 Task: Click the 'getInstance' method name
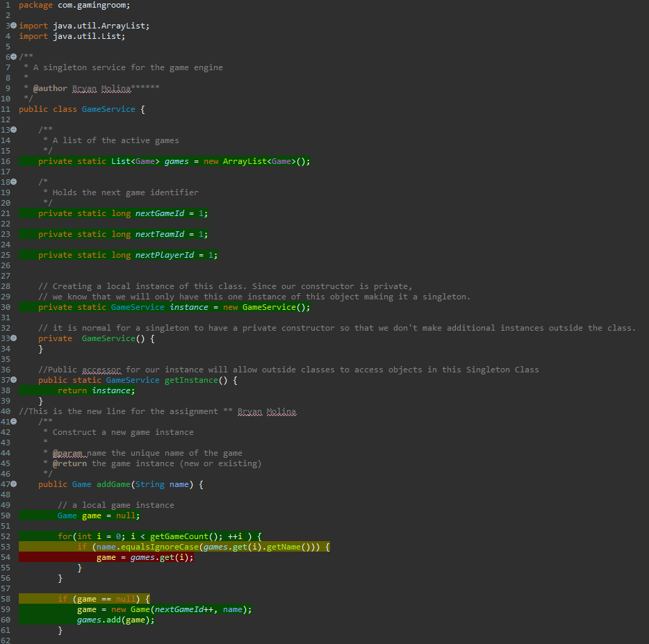click(191, 380)
